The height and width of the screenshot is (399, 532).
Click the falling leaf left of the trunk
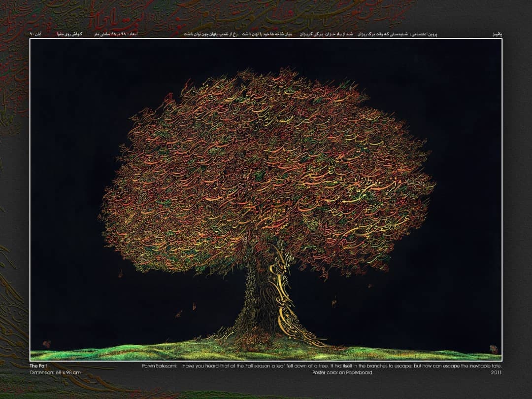click(x=194, y=306)
